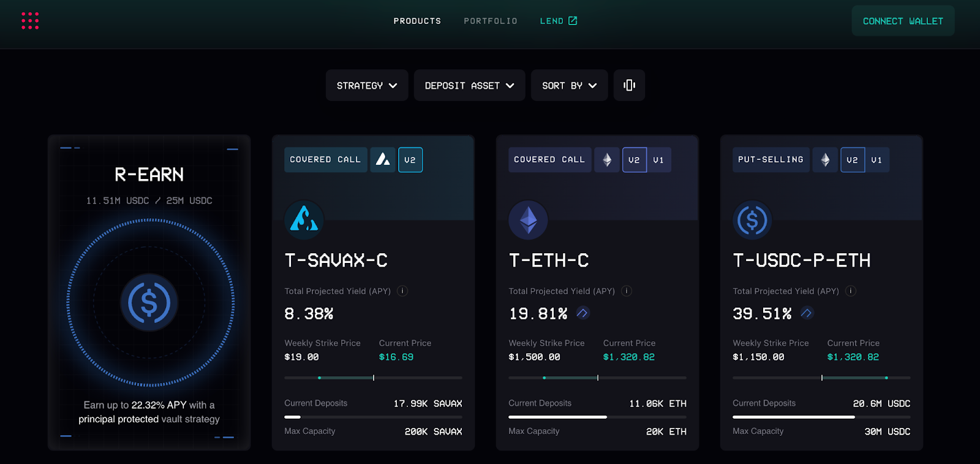Go to the Products tab
The height and width of the screenshot is (464, 980).
point(417,21)
